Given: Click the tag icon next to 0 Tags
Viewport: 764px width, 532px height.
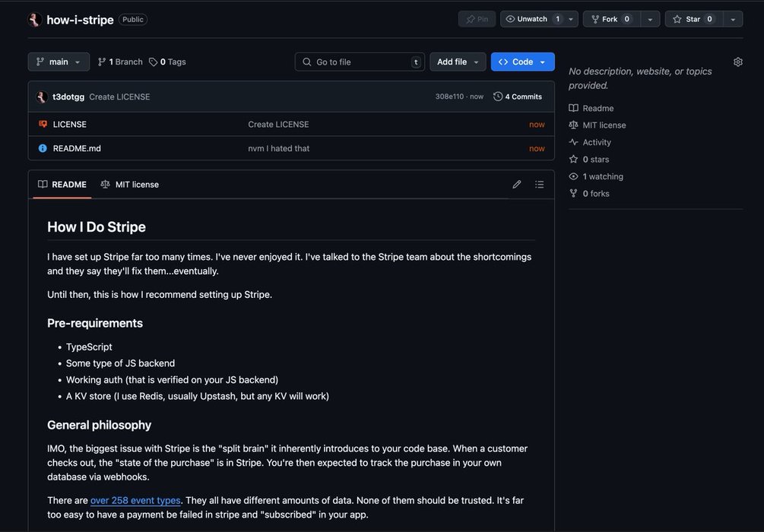Looking at the screenshot, I should [x=153, y=62].
